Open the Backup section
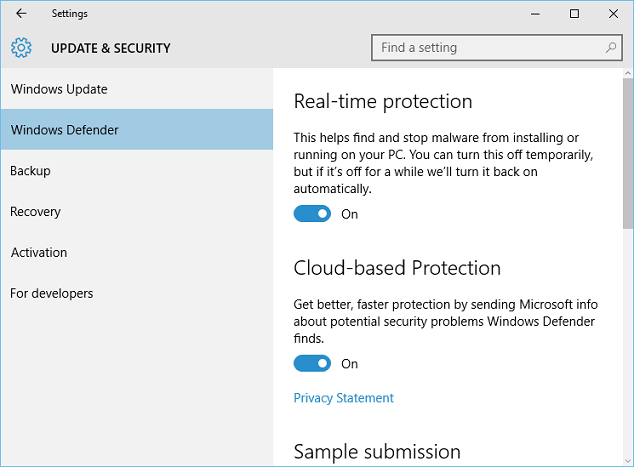634x467 pixels. coord(137,171)
